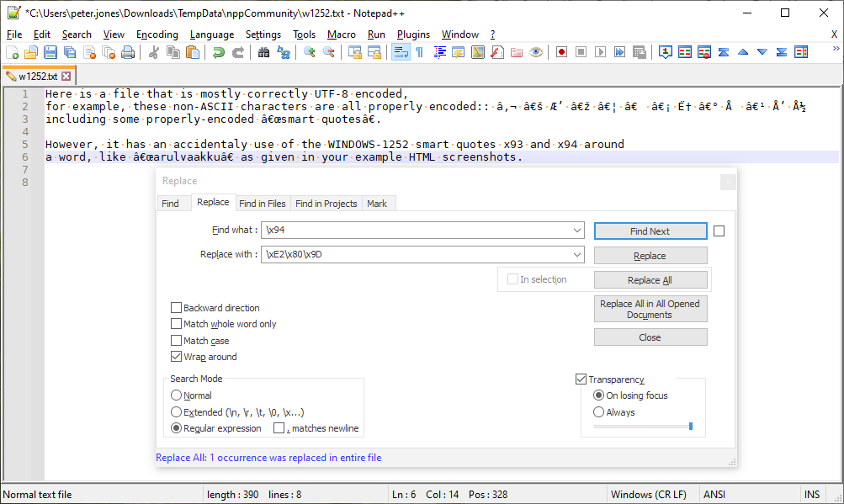Open Function List icon
This screenshot has width=844, height=504.
click(x=497, y=52)
